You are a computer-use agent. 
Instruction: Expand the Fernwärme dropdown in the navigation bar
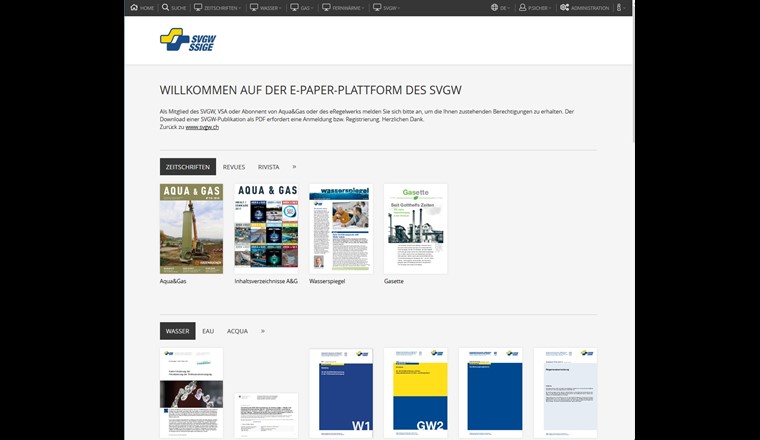(343, 8)
